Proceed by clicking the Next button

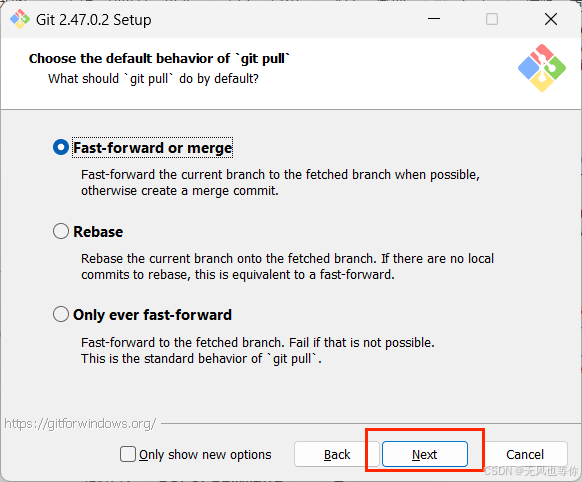click(x=425, y=454)
